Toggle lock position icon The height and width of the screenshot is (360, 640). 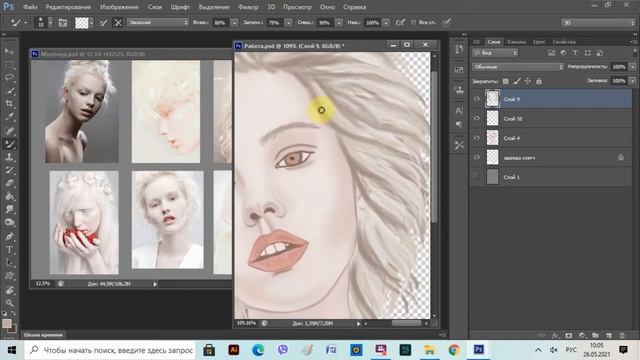click(528, 81)
